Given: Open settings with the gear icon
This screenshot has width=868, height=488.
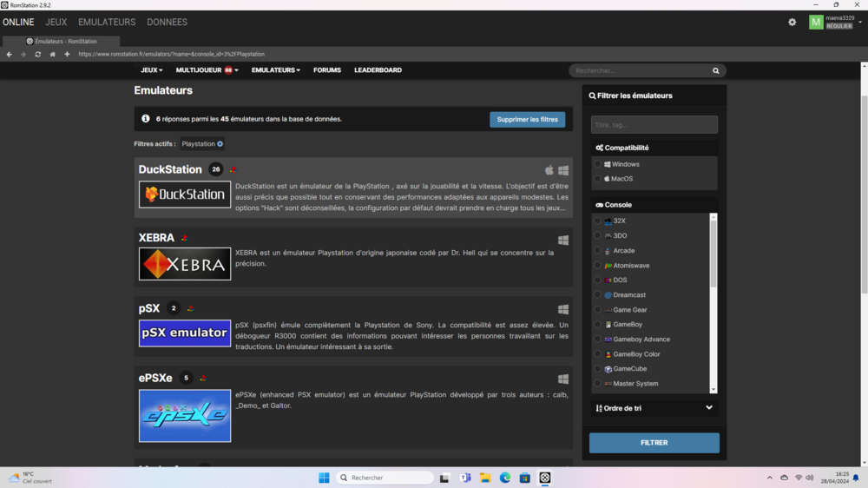Looking at the screenshot, I should pos(792,23).
